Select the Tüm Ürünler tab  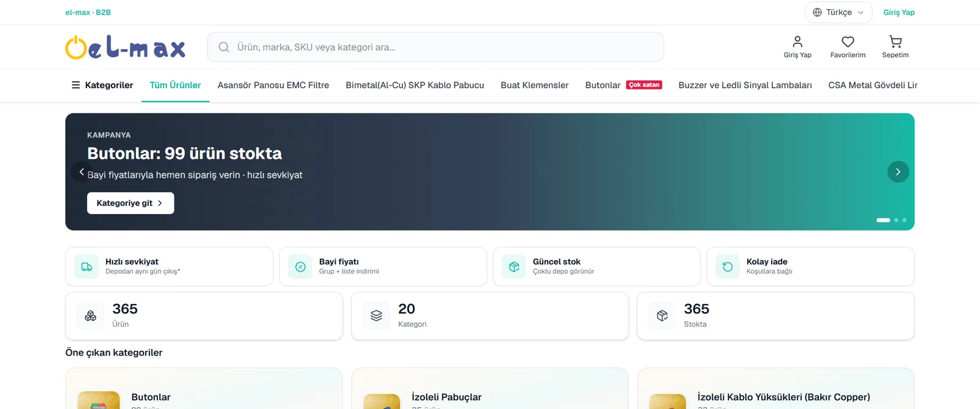tap(175, 85)
